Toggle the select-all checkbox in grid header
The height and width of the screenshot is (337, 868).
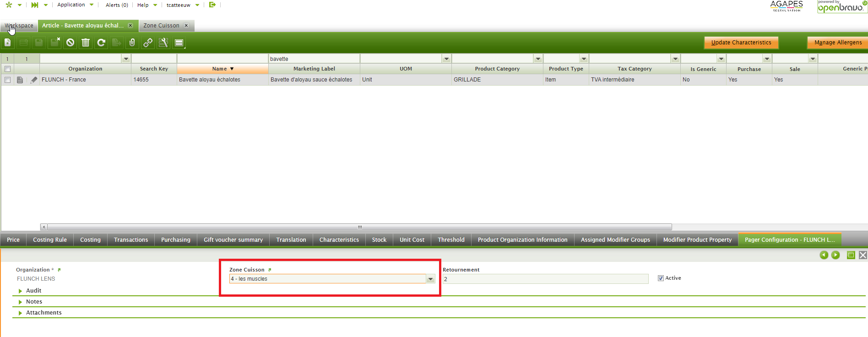[7, 69]
